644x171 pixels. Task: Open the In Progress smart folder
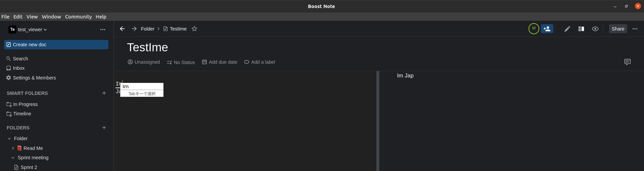[22, 104]
